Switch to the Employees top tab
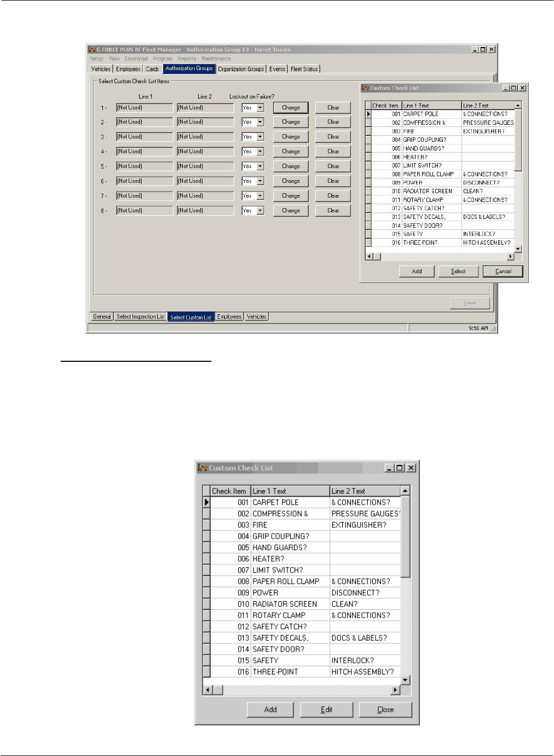 128,69
